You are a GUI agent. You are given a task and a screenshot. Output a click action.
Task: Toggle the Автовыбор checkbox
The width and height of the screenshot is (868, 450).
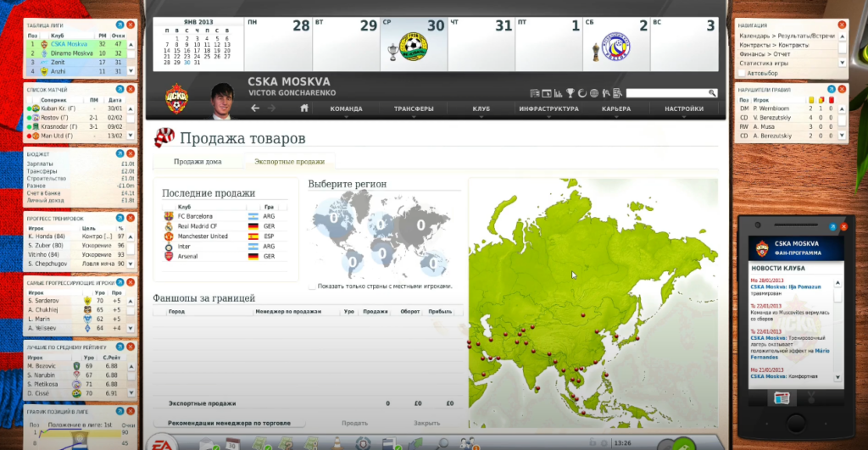(742, 73)
